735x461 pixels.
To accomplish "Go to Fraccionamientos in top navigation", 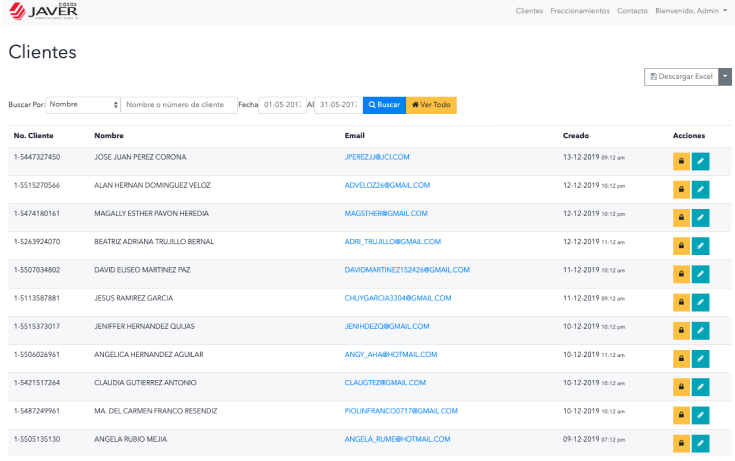I will (580, 11).
